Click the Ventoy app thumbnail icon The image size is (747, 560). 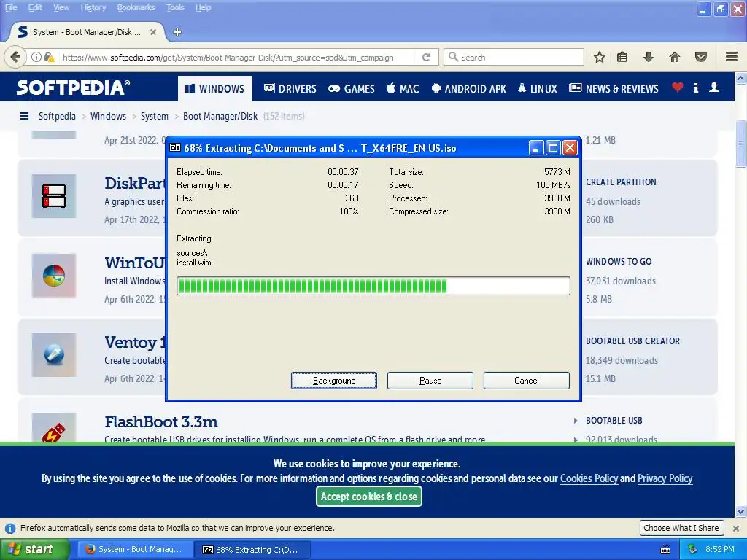point(54,355)
